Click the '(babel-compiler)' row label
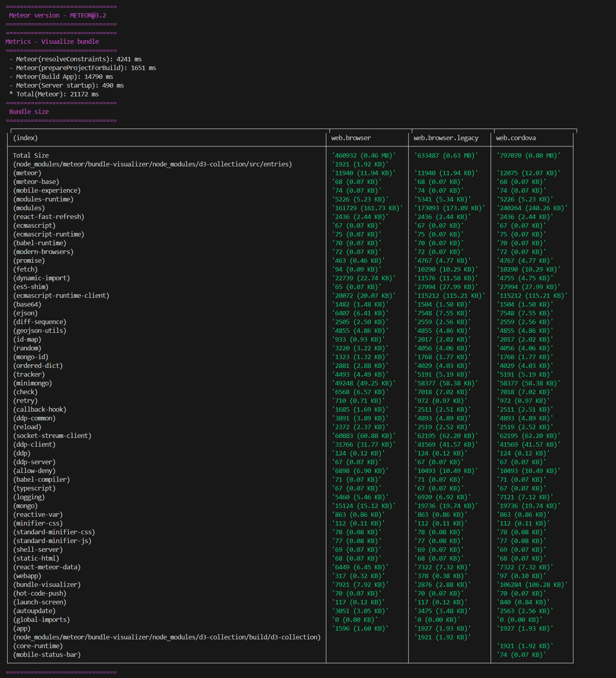 (x=41, y=479)
